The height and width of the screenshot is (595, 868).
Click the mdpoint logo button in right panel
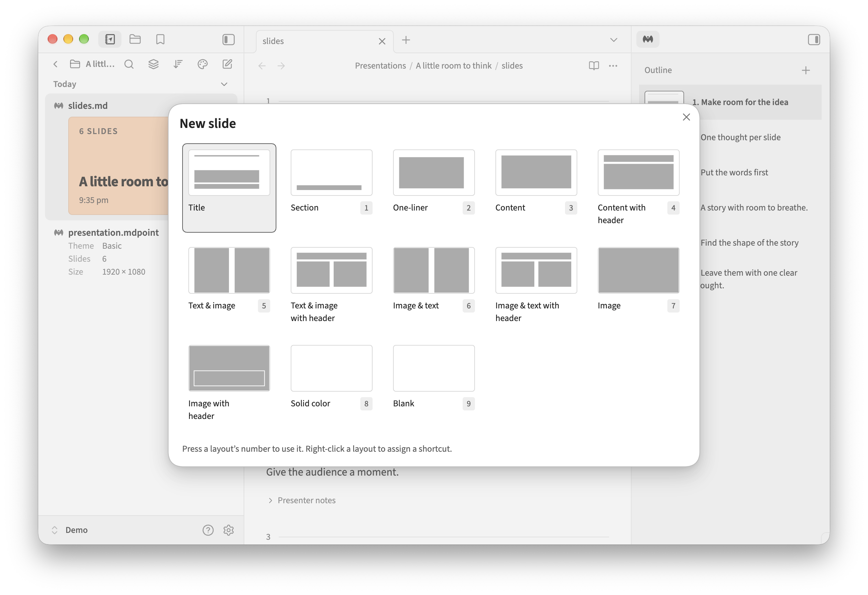coord(648,39)
